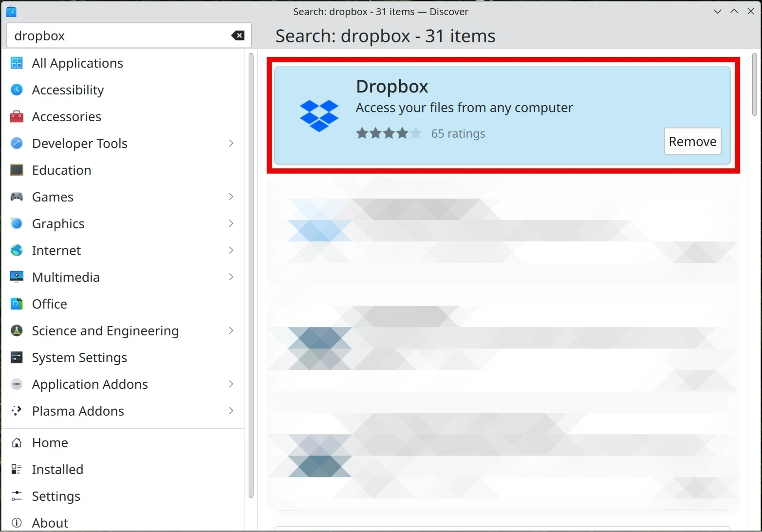Click the Education chalkboard icon
The width and height of the screenshot is (762, 532).
coord(17,170)
